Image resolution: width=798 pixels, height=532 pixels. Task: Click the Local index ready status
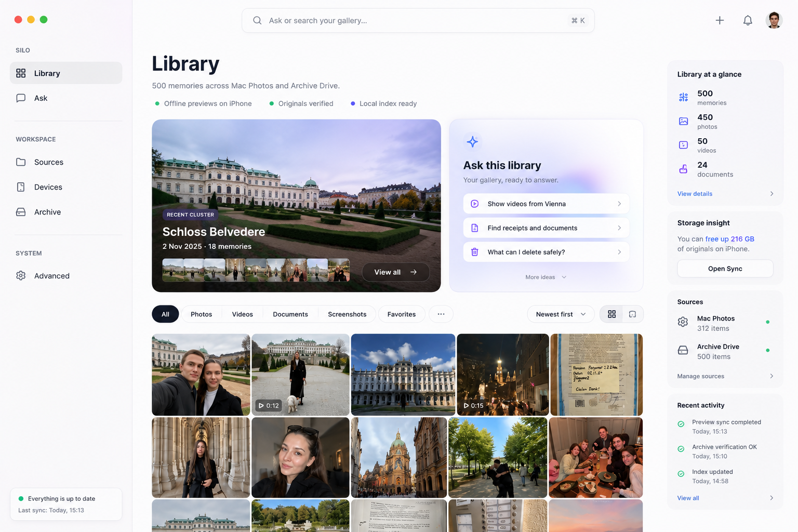click(383, 103)
